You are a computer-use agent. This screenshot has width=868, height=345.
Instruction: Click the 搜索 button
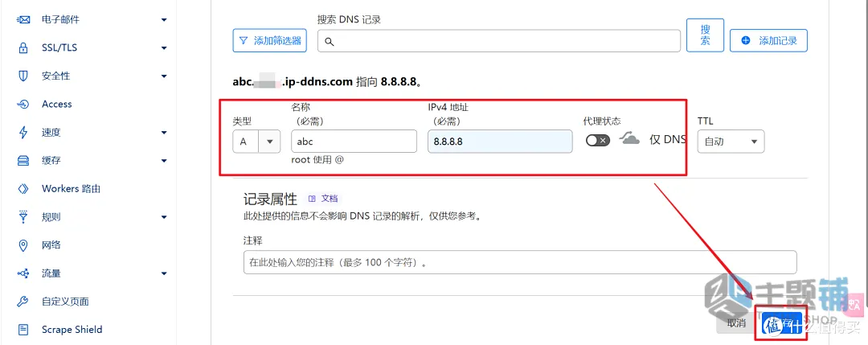click(706, 35)
